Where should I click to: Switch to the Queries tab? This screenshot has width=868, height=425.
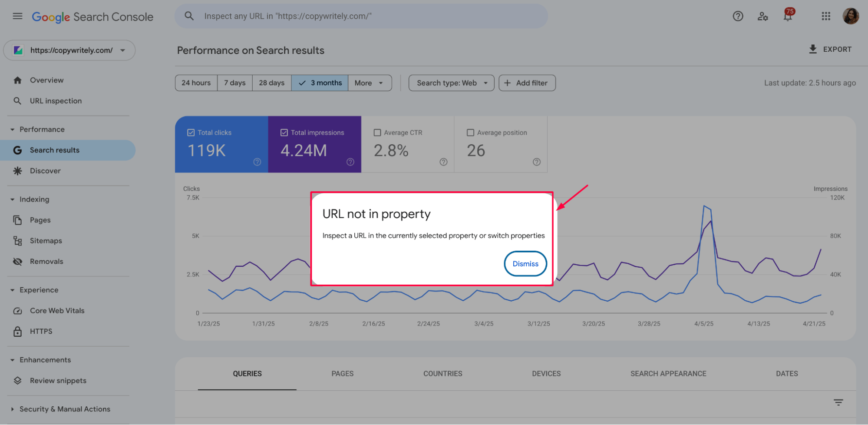[247, 374]
